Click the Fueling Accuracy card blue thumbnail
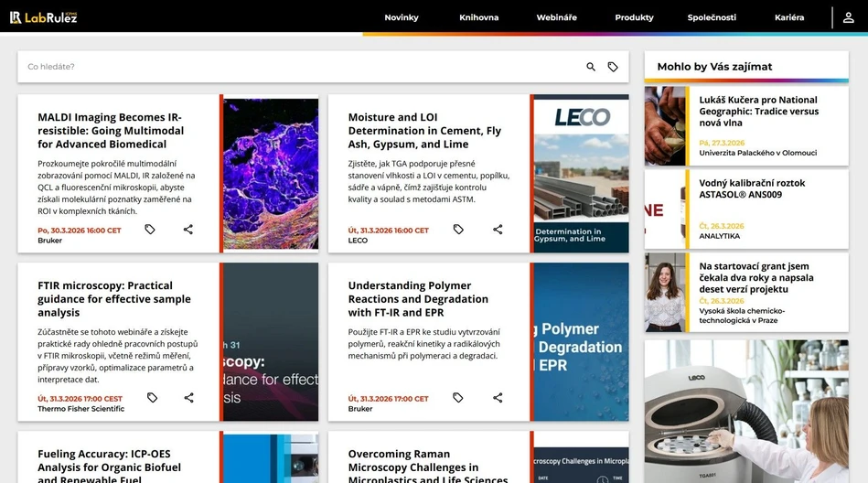868x483 pixels. pyautogui.click(x=271, y=458)
